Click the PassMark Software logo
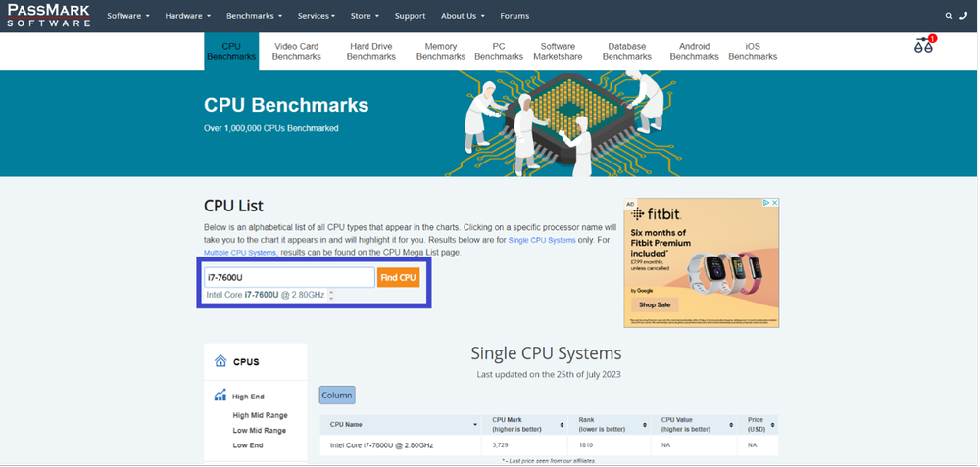Image resolution: width=980 pixels, height=467 pixels. coord(49,15)
